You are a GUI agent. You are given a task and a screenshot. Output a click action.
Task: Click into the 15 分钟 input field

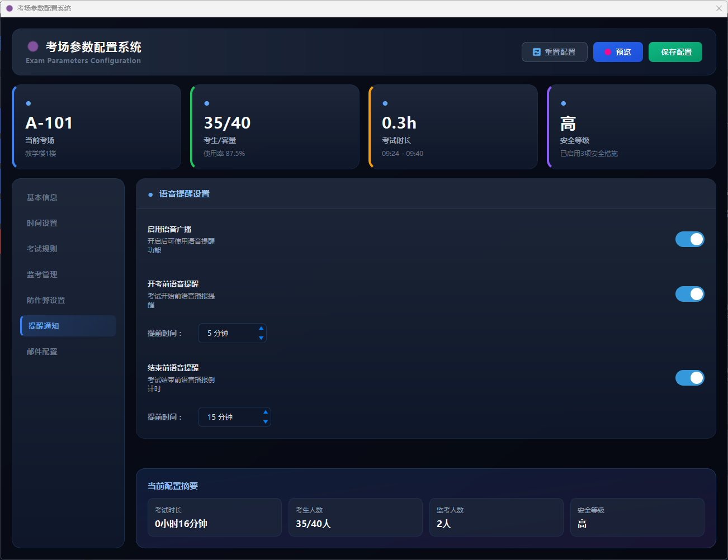[229, 417]
